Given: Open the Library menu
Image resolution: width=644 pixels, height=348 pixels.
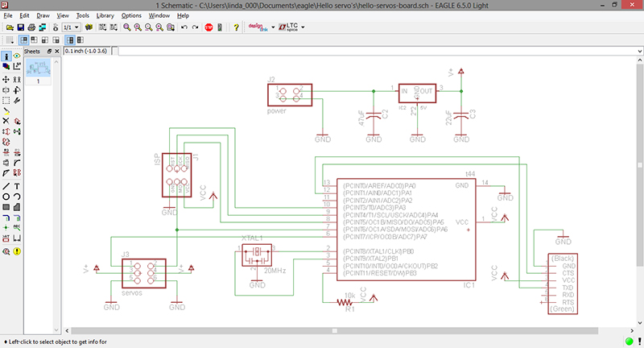Looking at the screenshot, I should 105,15.
